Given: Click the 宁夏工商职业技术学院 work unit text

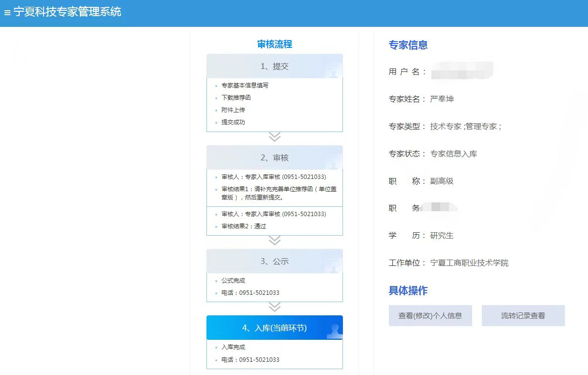Looking at the screenshot, I should pyautogui.click(x=469, y=263).
